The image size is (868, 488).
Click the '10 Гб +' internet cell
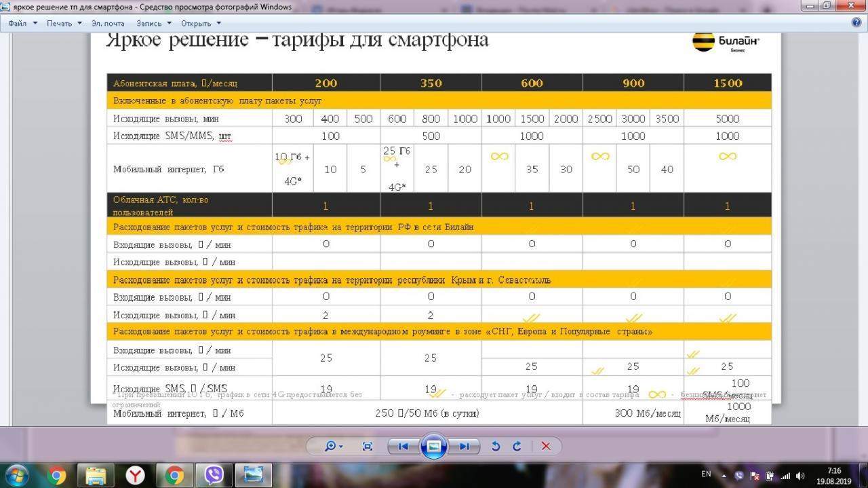(292, 168)
